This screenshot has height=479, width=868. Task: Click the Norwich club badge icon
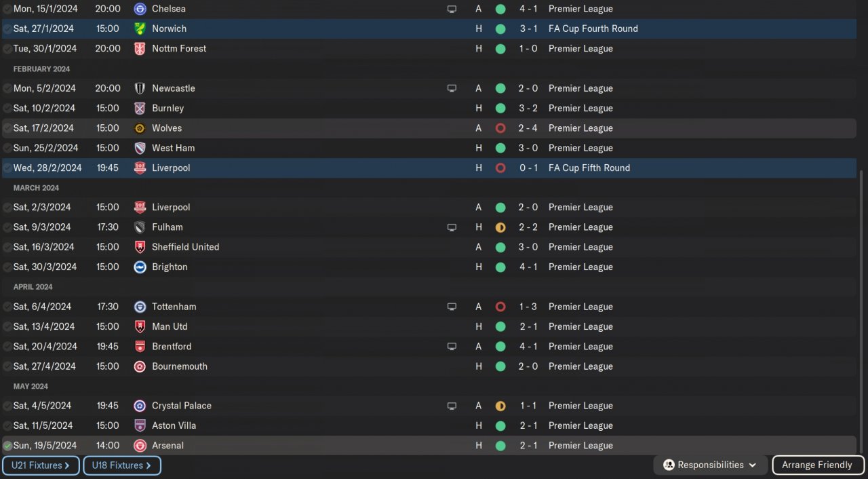point(140,28)
